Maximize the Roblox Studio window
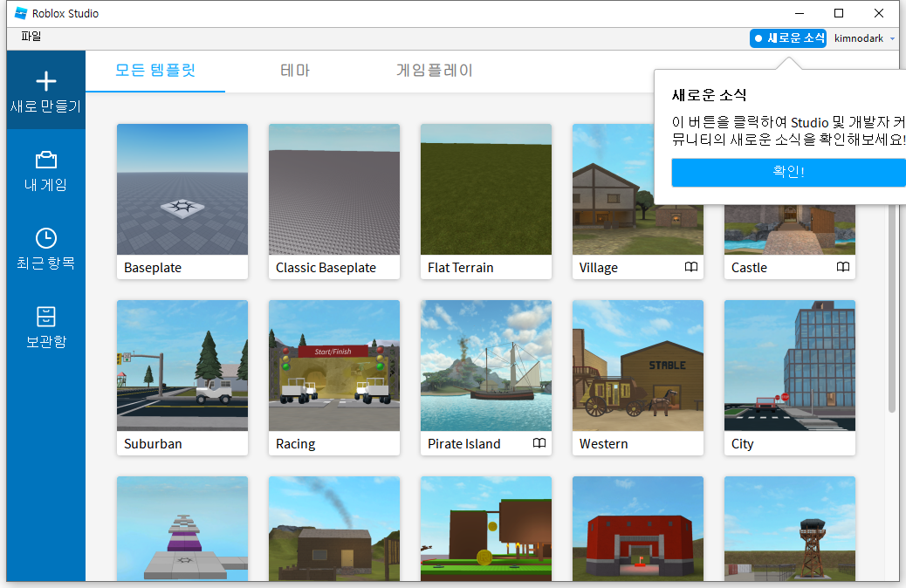The image size is (906, 588). pos(839,13)
